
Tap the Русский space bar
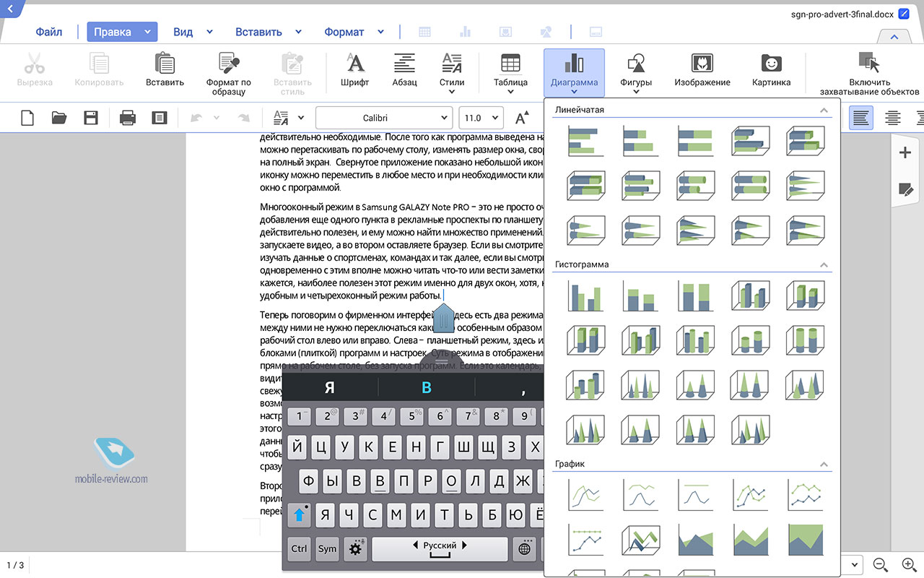[440, 548]
